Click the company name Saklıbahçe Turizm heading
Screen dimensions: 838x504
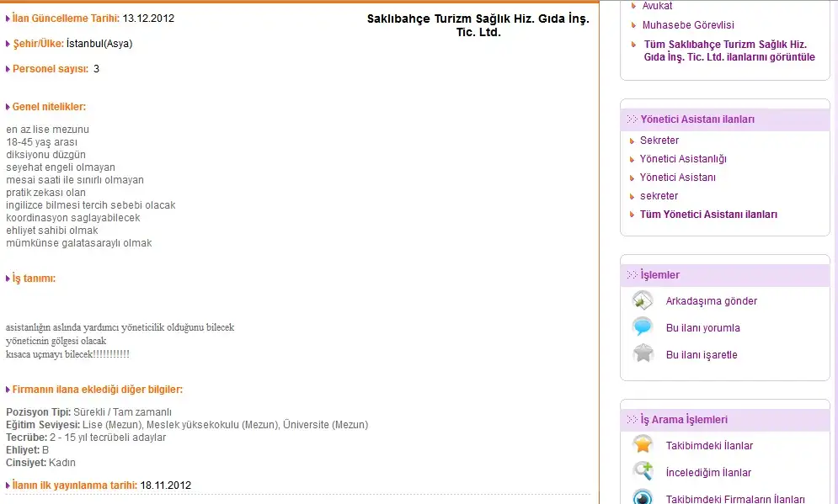click(478, 25)
